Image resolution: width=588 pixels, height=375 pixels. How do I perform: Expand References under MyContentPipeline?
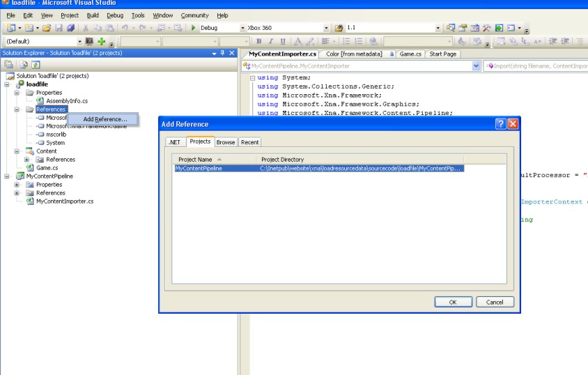pos(17,193)
